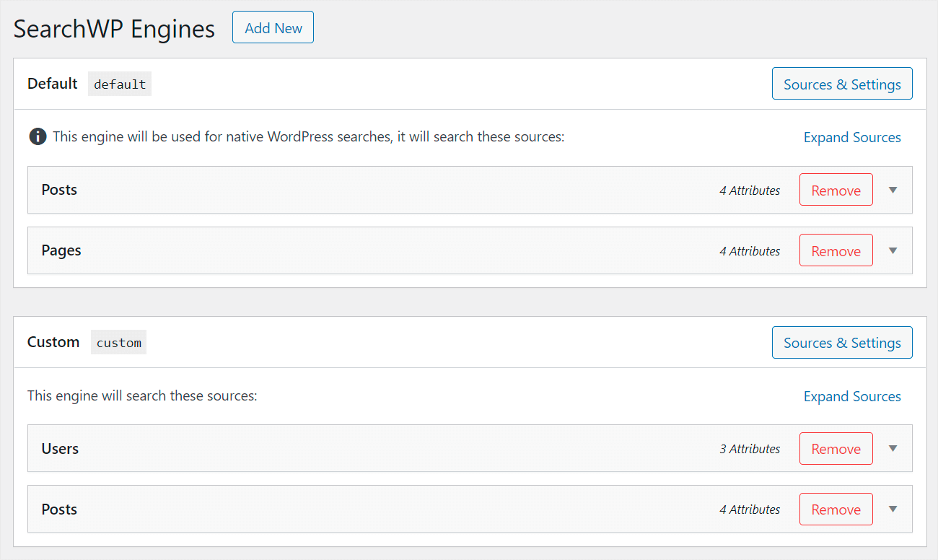Expand Posts row arrow in Default engine
The height and width of the screenshot is (560, 938).
[x=893, y=190]
